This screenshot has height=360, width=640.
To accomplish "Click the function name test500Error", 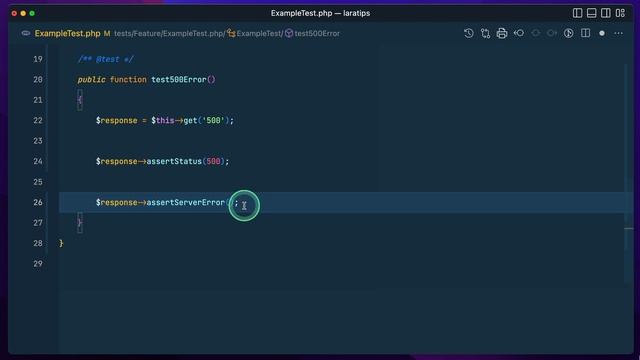I will [x=179, y=80].
